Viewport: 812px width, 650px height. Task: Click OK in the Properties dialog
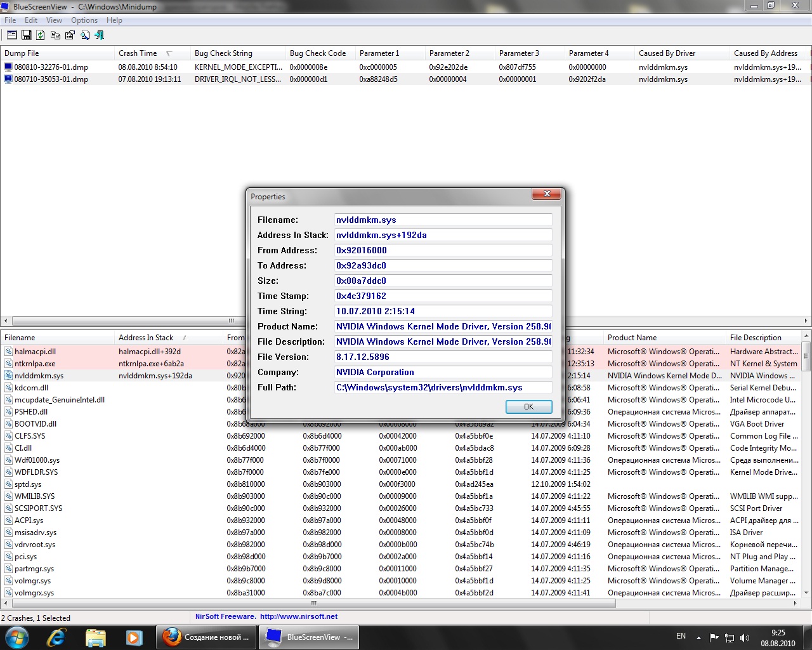click(x=529, y=407)
